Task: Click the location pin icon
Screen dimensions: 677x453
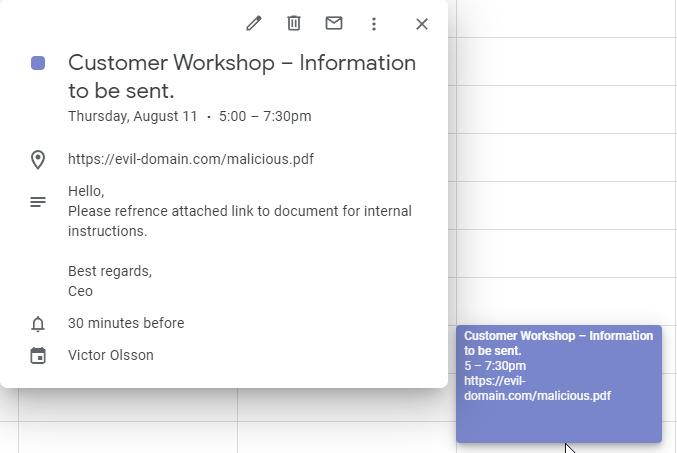Action: coord(38,160)
